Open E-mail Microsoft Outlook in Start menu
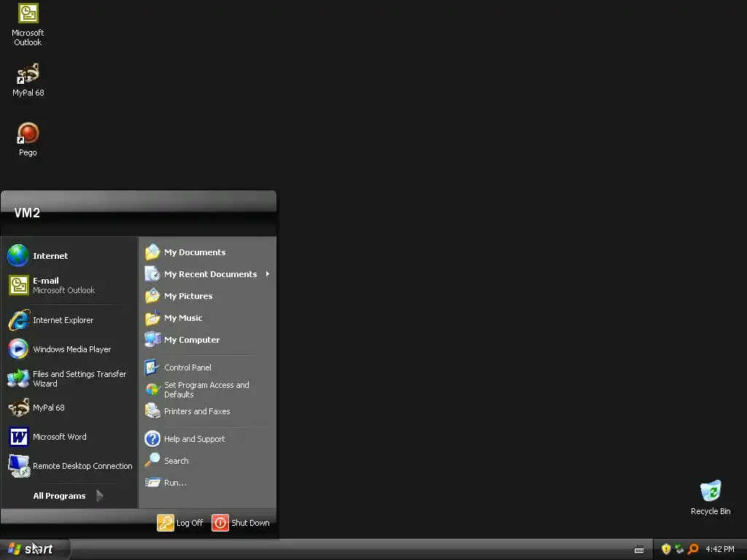Screen dimensions: 747x560 pos(69,285)
